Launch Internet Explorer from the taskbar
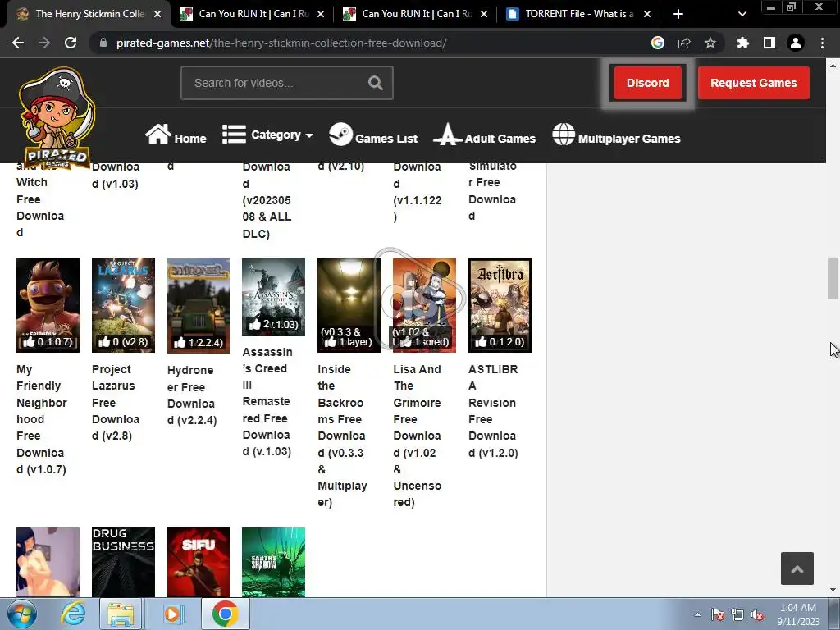Viewport: 840px width, 630px height. (x=73, y=614)
